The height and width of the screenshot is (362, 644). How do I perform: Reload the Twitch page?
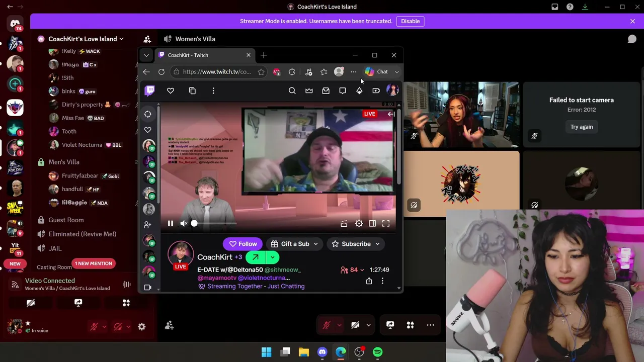pos(162,72)
